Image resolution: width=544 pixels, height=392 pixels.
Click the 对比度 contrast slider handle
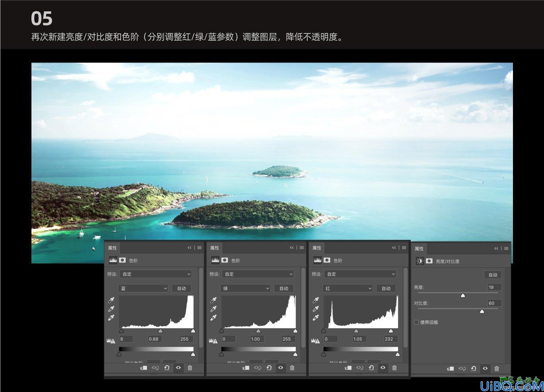(x=482, y=312)
